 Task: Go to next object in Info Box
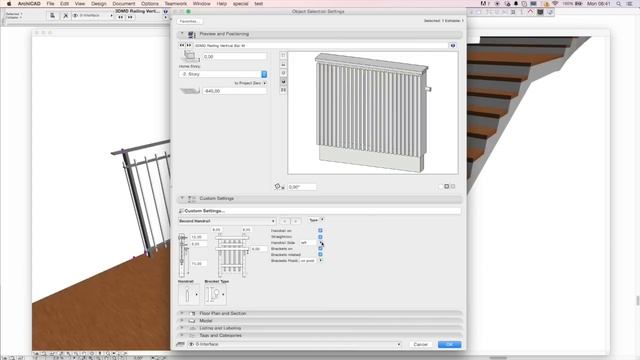click(x=130, y=17)
